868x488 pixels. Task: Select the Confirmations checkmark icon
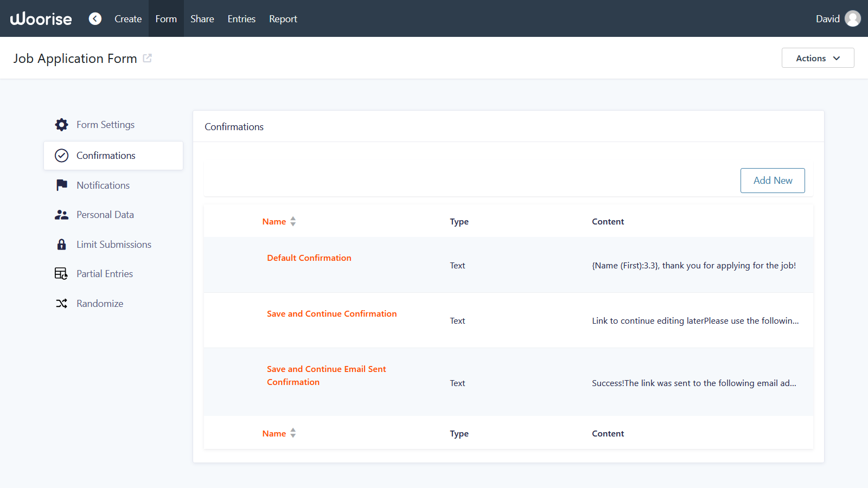[61, 155]
